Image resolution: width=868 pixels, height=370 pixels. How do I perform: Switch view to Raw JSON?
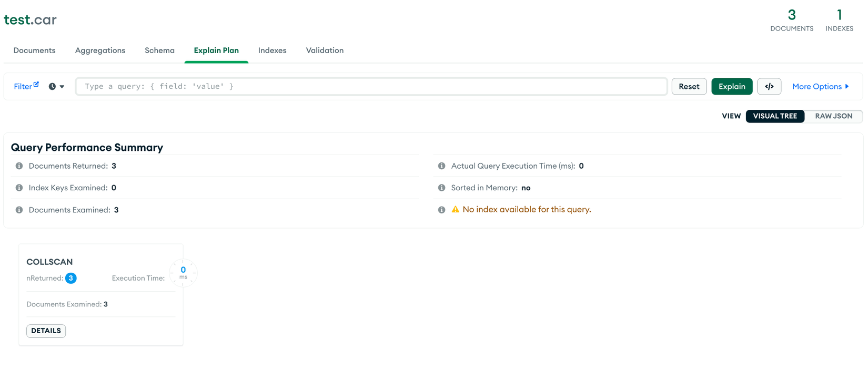click(833, 116)
